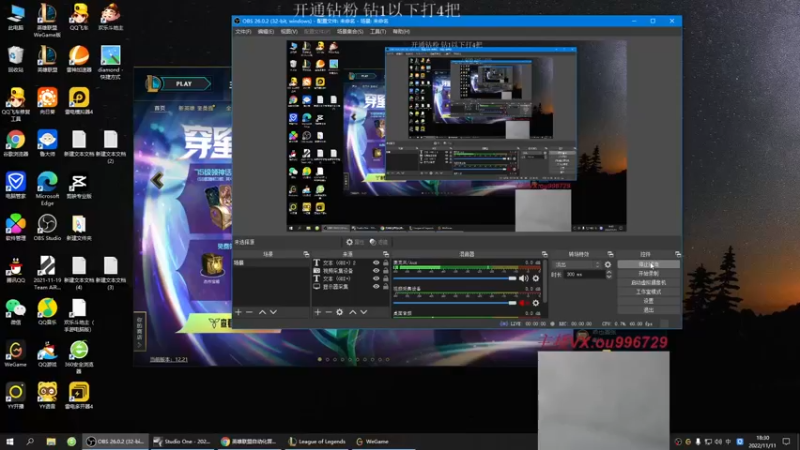Open the transition properties gear

[608, 265]
